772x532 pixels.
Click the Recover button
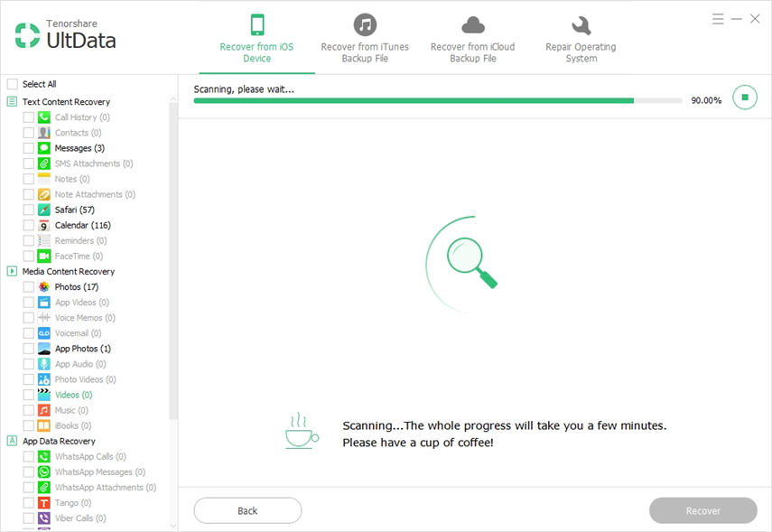(703, 511)
